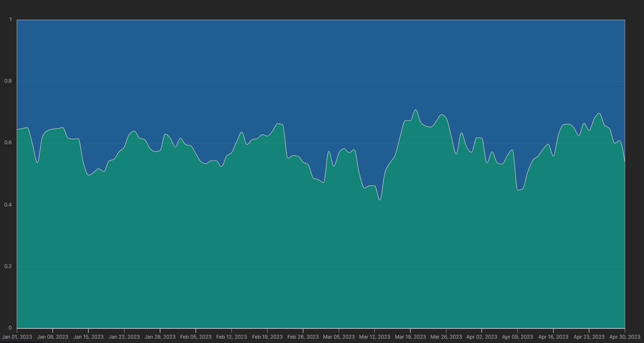
Task: Select the Jan 29, 2023 axis label
Action: pos(160,337)
